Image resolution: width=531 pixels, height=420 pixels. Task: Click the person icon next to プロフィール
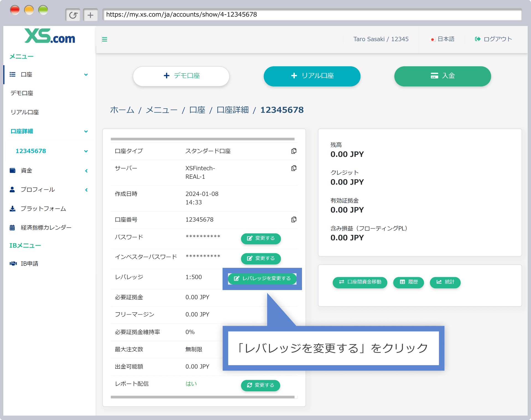(12, 190)
